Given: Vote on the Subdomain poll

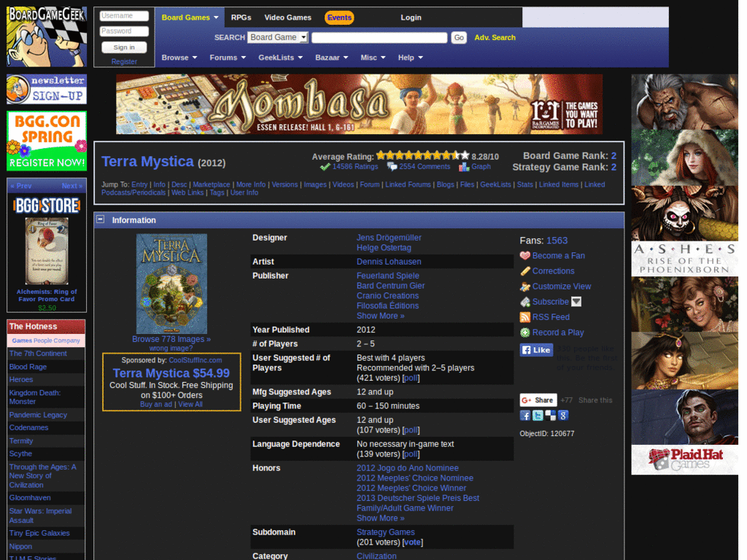Looking at the screenshot, I should tap(413, 542).
